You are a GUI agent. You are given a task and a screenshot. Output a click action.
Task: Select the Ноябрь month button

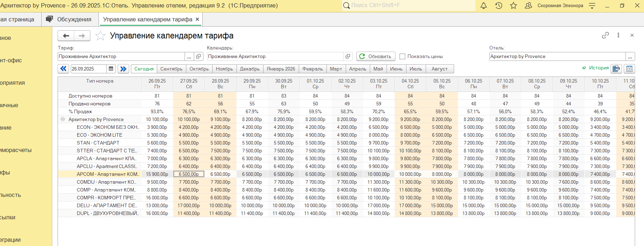click(x=224, y=69)
